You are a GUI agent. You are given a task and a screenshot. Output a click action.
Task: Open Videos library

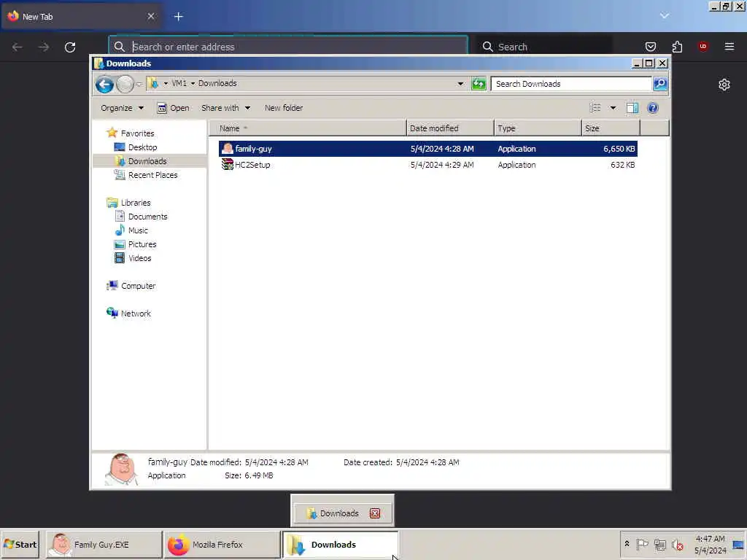tap(139, 257)
